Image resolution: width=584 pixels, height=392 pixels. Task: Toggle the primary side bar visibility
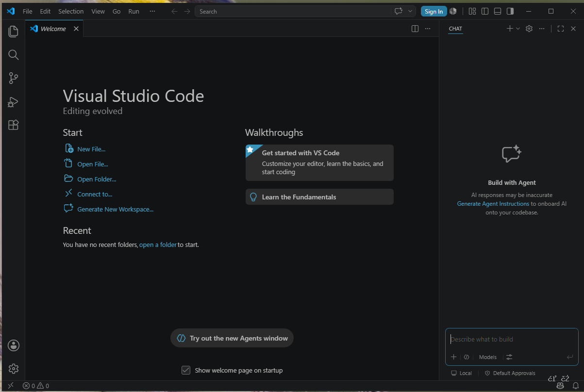pyautogui.click(x=485, y=11)
